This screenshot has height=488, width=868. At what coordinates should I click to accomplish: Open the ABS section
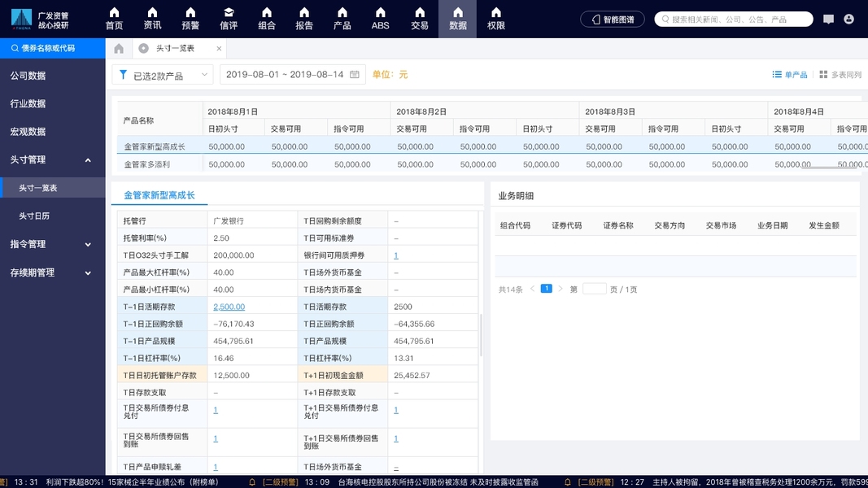coord(380,19)
